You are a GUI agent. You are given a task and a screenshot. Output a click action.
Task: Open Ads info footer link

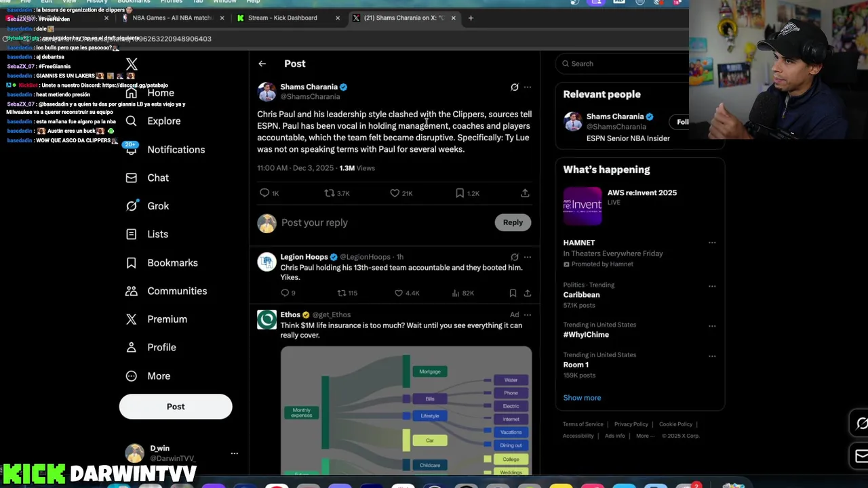pos(614,436)
